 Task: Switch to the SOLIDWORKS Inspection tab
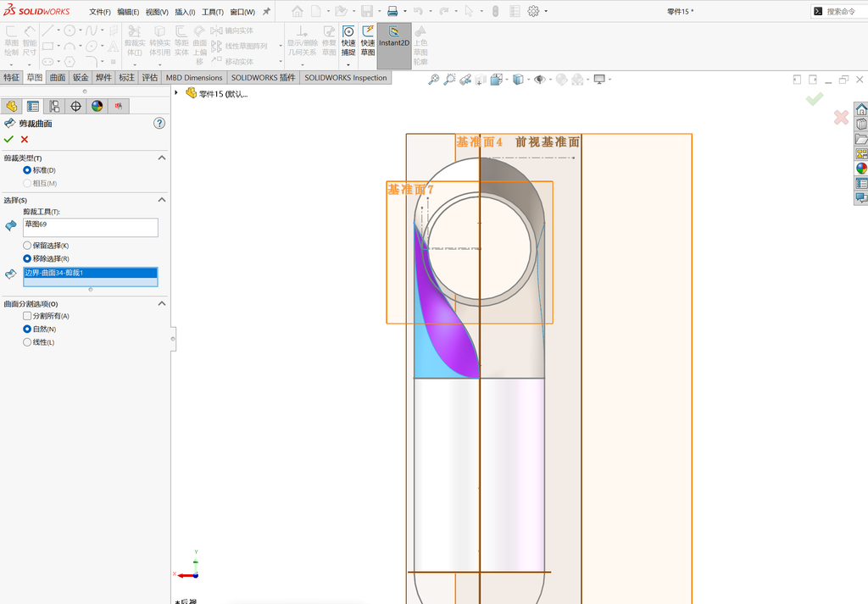pyautogui.click(x=346, y=77)
